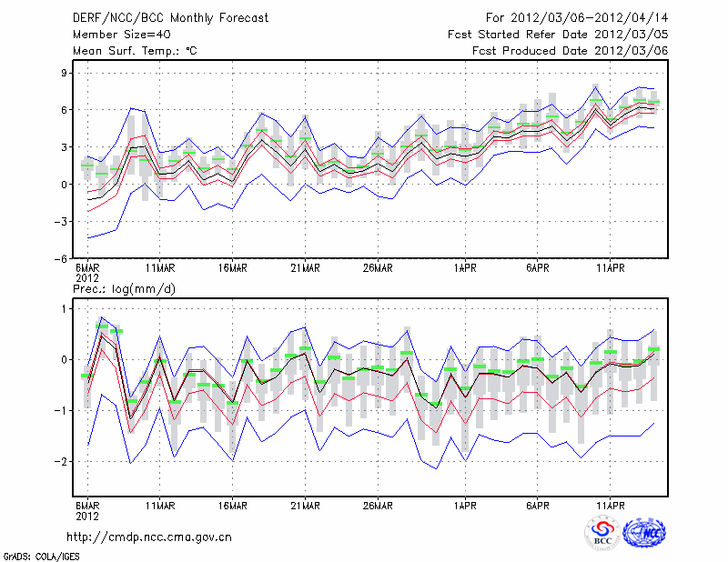The height and width of the screenshot is (562, 728).
Task: Click 1APR on the temperature chart axis
Action: [x=465, y=268]
